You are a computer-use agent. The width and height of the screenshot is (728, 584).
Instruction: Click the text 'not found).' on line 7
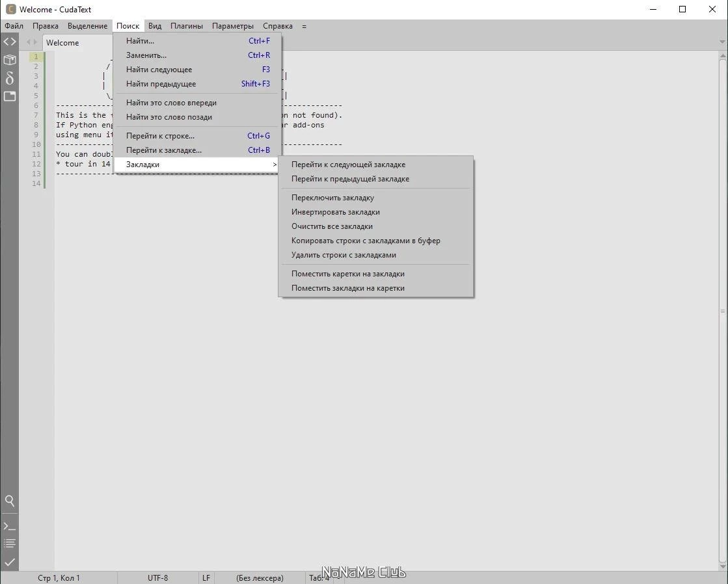tap(317, 115)
